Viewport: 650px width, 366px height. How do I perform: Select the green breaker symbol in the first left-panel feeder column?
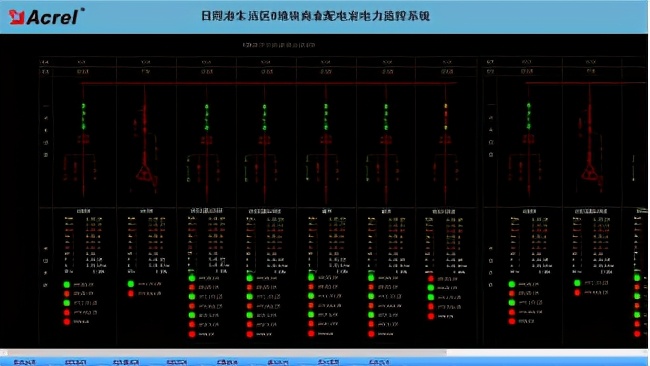[x=83, y=116]
